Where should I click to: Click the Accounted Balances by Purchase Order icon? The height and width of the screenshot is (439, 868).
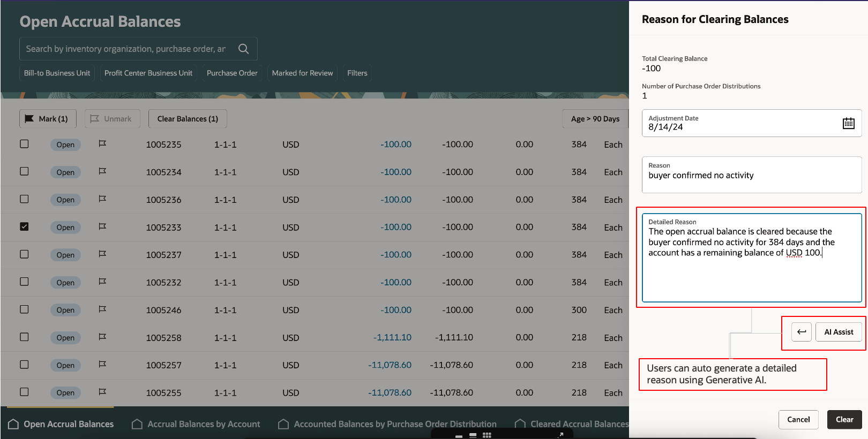[283, 424]
